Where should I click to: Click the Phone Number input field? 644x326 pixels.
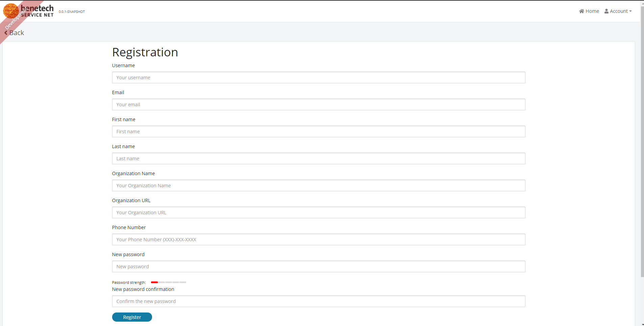coord(318,239)
